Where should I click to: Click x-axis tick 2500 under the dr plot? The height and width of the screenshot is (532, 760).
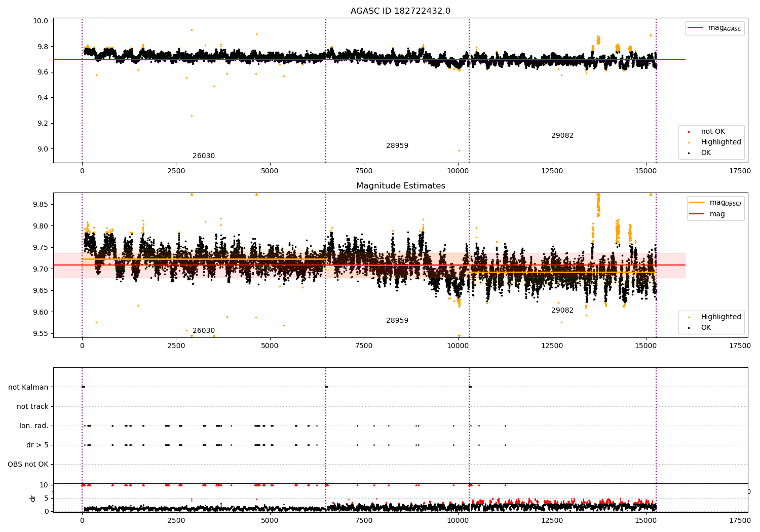pyautogui.click(x=176, y=520)
